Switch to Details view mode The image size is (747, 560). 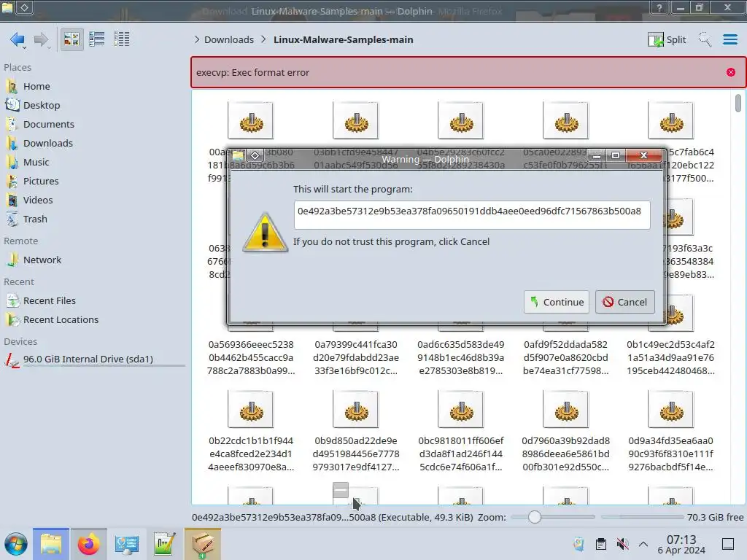[x=122, y=39]
